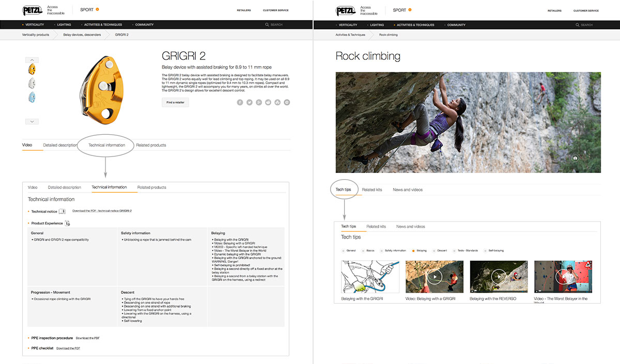
Task: Open 'Lowering from a fixed anchor-point' tip
Action: pyautogui.click(x=148, y=310)
